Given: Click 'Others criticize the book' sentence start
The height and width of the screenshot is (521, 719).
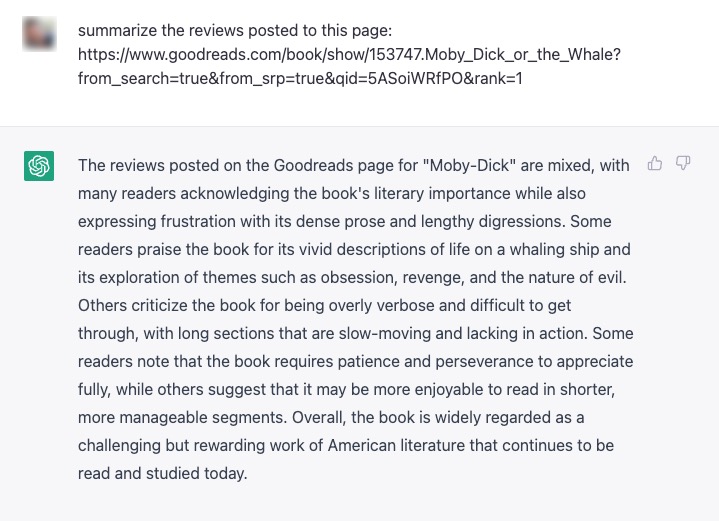Looking at the screenshot, I should click(x=167, y=305).
